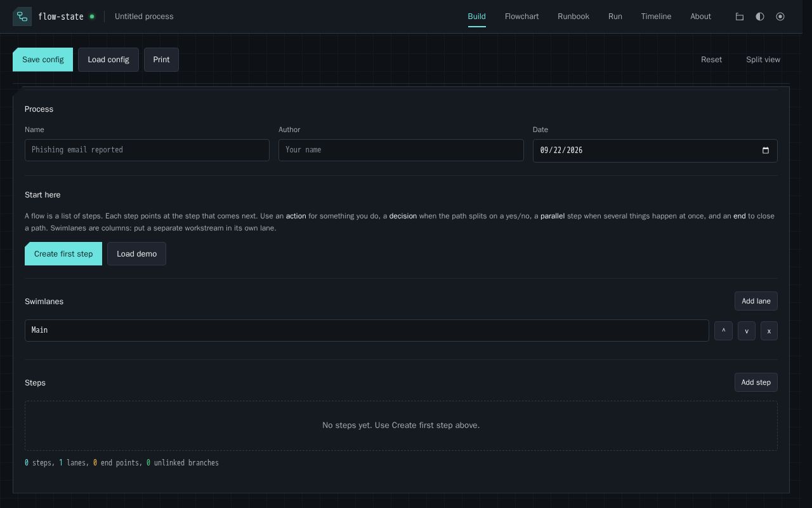
Task: Edit the Main swimlane name field
Action: coord(367,330)
